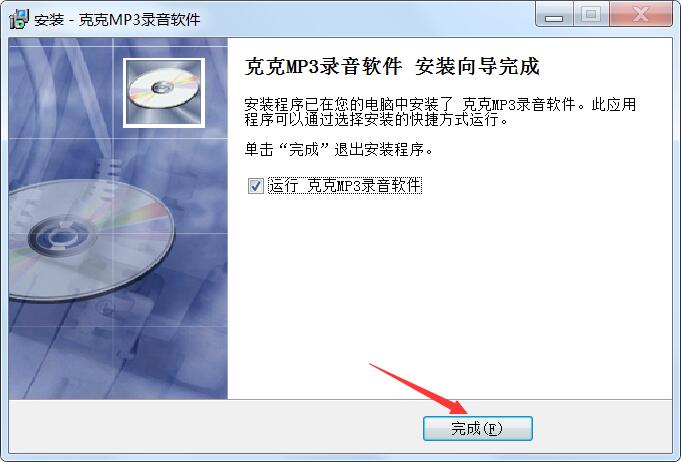
Task: Click the installer icon in the title bar
Action: tap(18, 19)
